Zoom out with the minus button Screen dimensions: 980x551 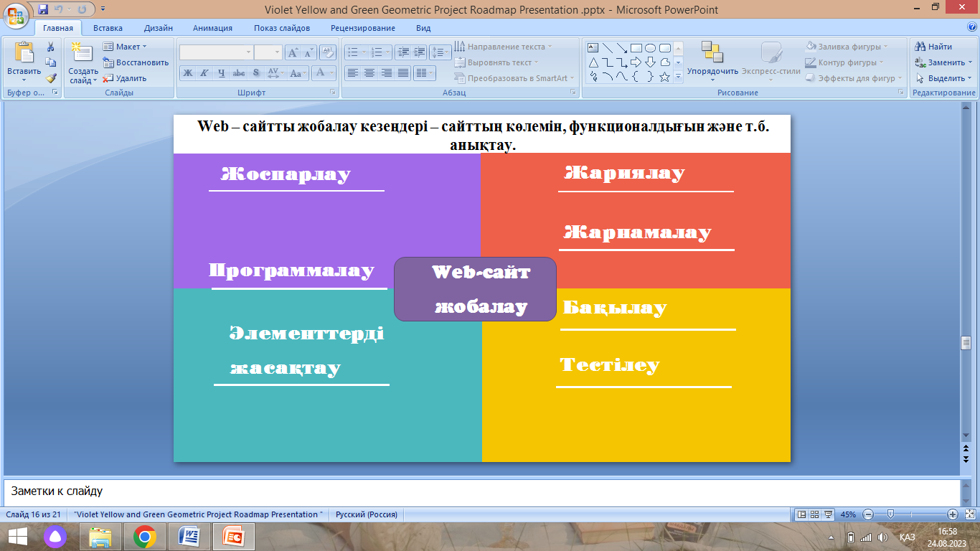(x=868, y=514)
